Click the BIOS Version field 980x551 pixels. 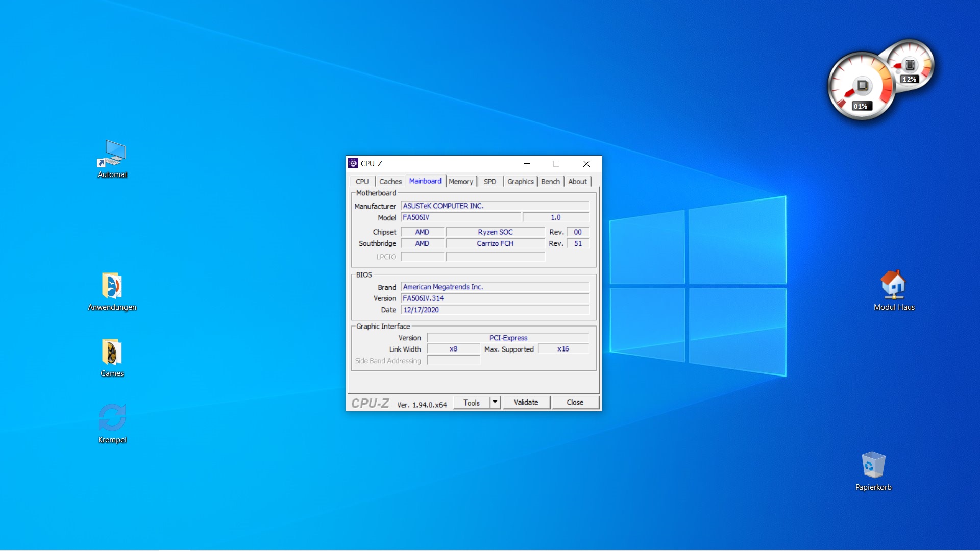point(495,298)
